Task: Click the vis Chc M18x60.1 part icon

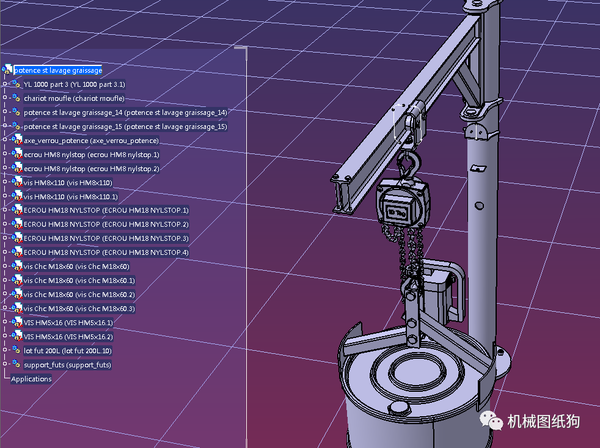Action: tap(17, 280)
